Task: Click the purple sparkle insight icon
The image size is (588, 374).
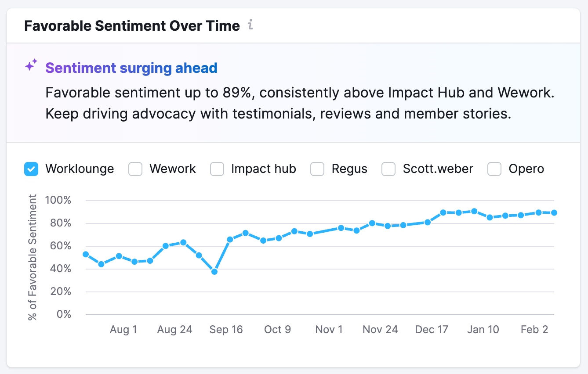Action: (x=31, y=66)
